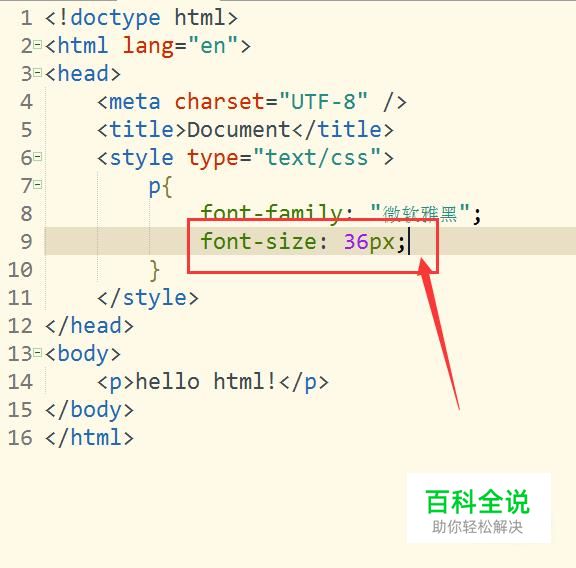Image resolution: width=576 pixels, height=568 pixels.
Task: Click the "text/css" value
Action: [316, 158]
